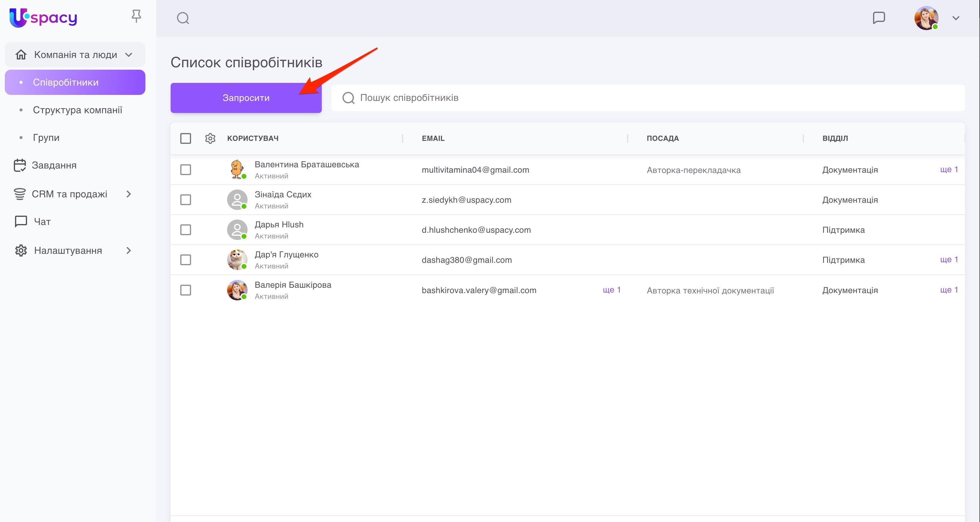Open Завдання section in sidebar
Image resolution: width=980 pixels, height=522 pixels.
click(54, 165)
